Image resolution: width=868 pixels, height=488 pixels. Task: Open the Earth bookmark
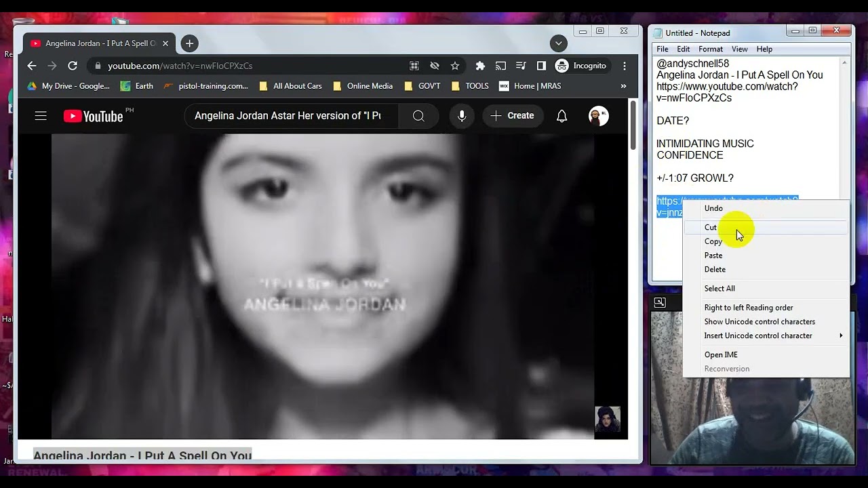(x=136, y=86)
